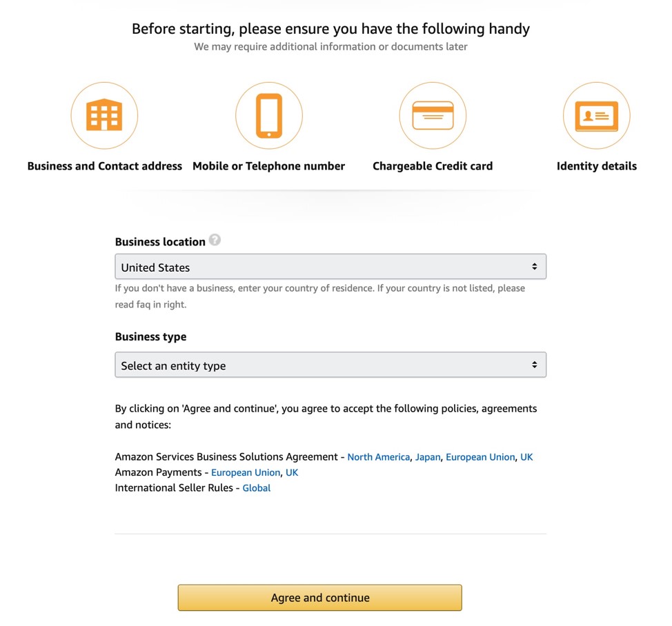Click the arrows on the Business type dropdown
This screenshot has height=626, width=672.
pos(535,365)
